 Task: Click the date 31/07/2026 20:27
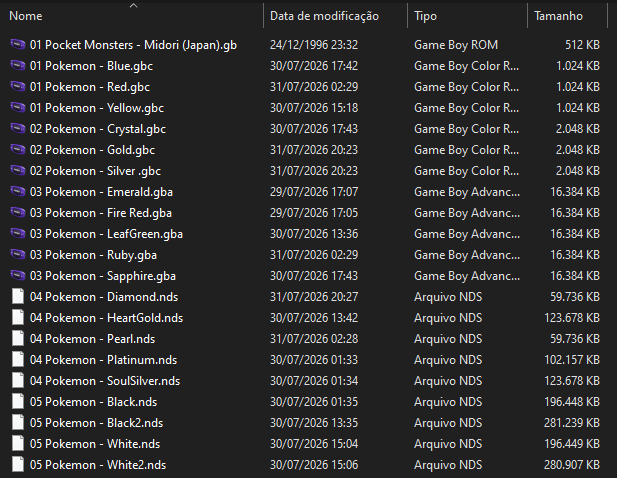[314, 297]
